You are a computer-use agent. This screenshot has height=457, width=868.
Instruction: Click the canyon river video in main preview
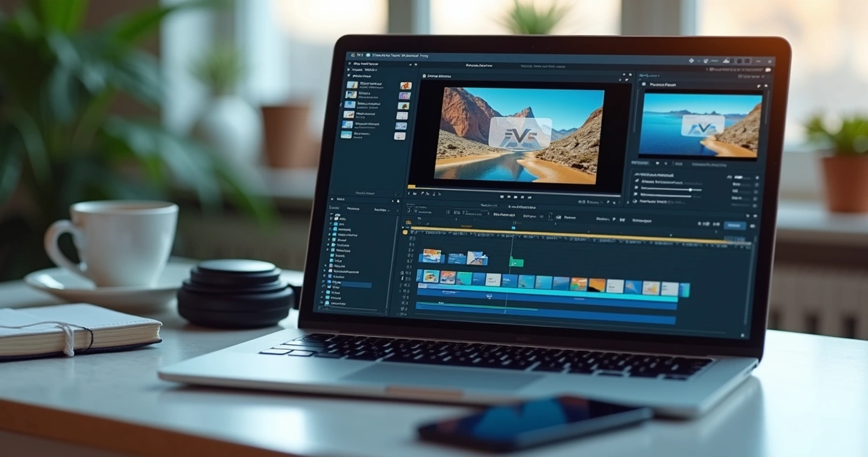point(519,135)
